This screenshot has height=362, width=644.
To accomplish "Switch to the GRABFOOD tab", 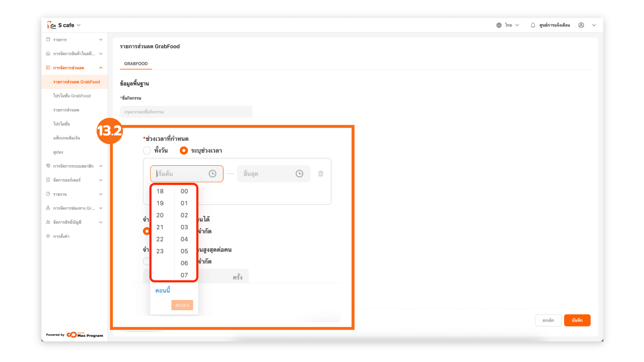I will (x=136, y=64).
